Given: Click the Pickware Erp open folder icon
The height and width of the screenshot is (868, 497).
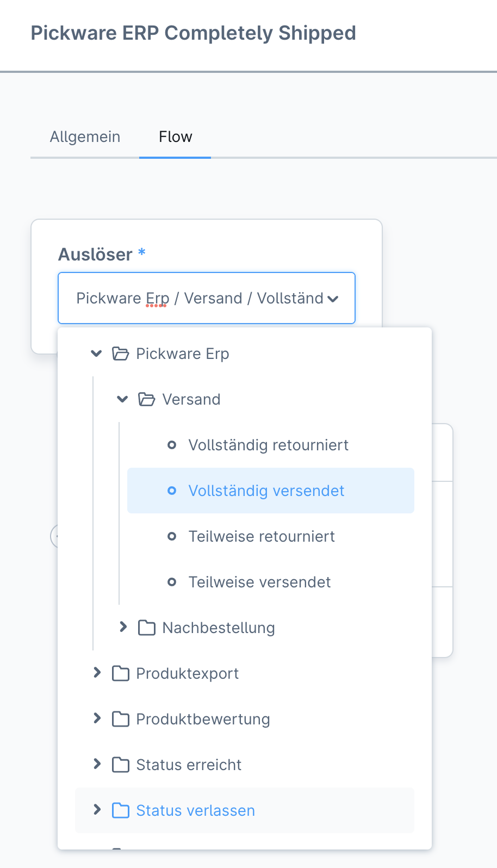Looking at the screenshot, I should [120, 354].
